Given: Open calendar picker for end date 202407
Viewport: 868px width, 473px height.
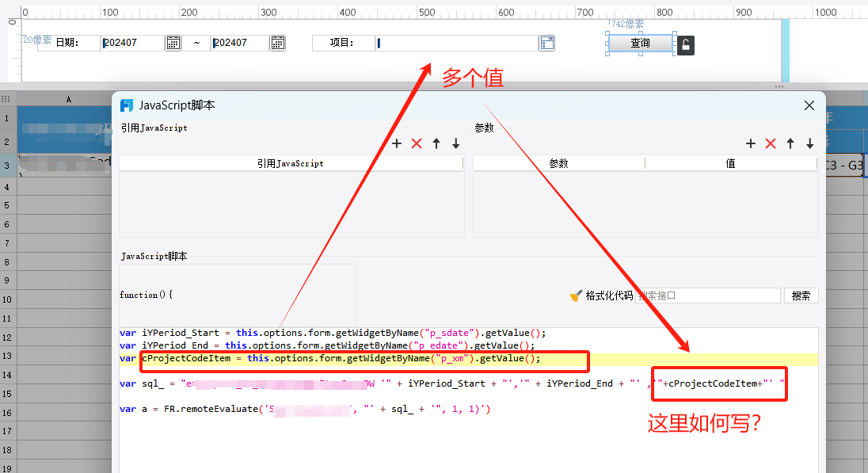Looking at the screenshot, I should click(277, 43).
